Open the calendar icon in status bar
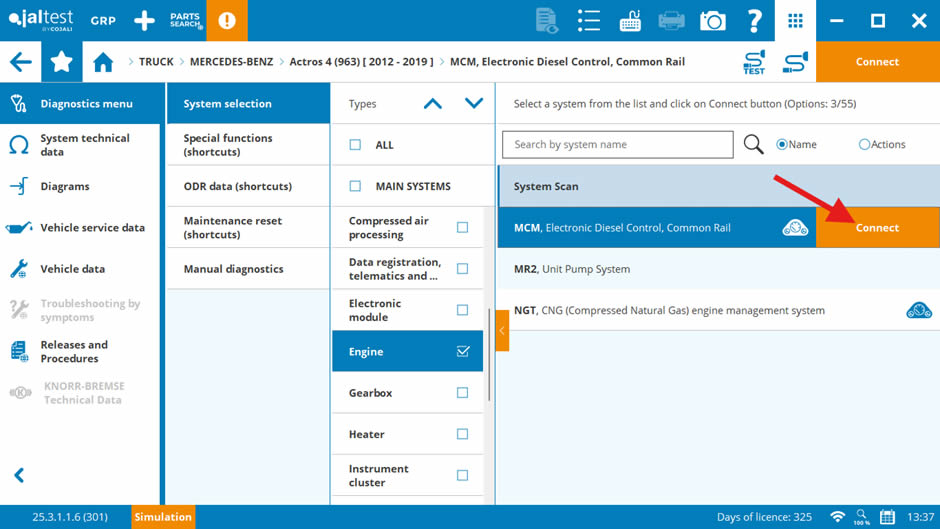Viewport: 940px width, 529px height. (x=887, y=517)
